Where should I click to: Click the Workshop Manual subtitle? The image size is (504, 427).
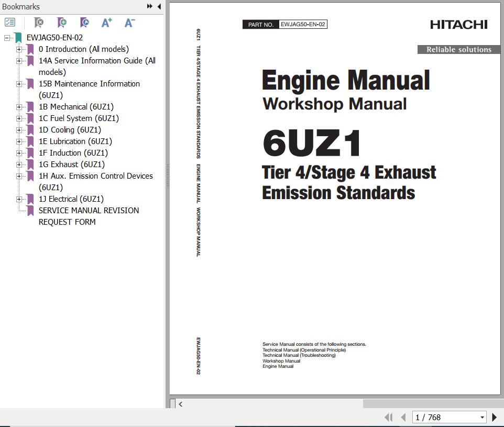point(335,104)
